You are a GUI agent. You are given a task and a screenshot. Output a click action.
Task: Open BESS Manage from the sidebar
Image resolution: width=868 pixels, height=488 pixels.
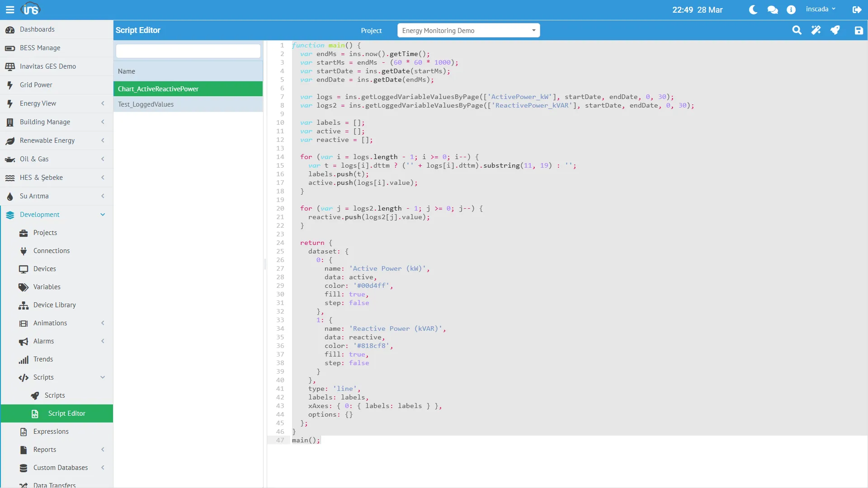(41, 47)
